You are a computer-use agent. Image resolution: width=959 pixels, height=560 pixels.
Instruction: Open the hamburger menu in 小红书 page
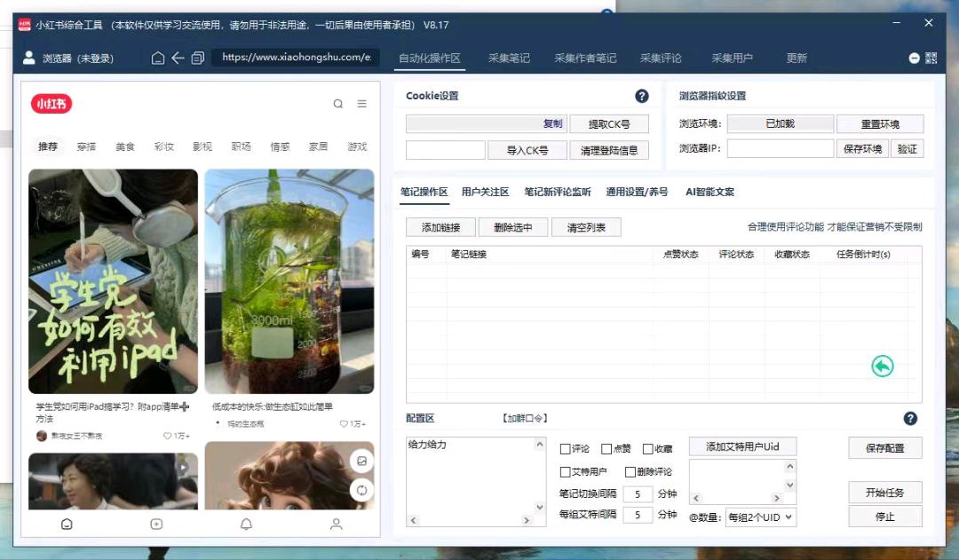pyautogui.click(x=362, y=104)
